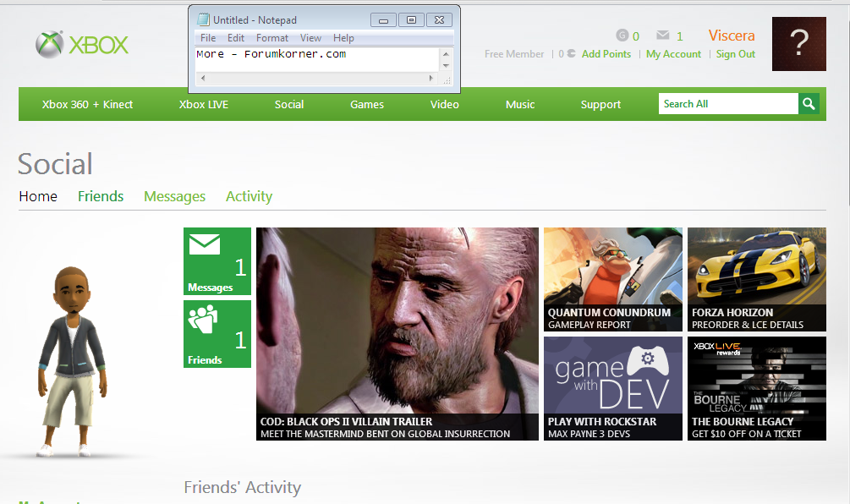
Task: Click the Notepad icon in title bar
Action: pyautogui.click(x=203, y=20)
